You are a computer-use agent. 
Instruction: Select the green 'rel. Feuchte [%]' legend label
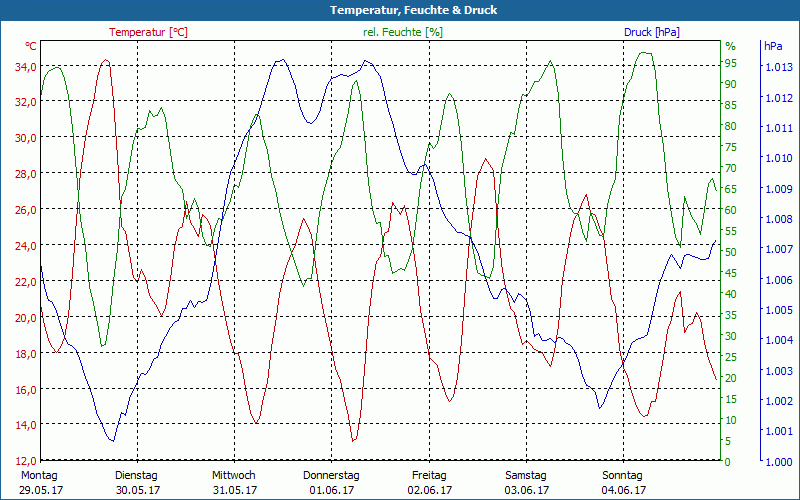403,32
